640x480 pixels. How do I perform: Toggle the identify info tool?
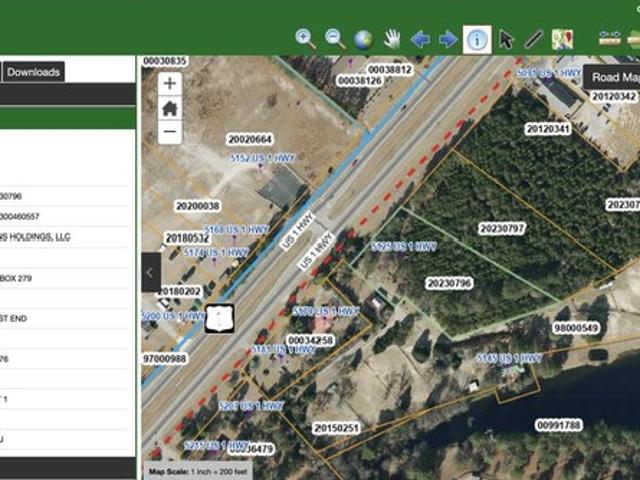point(478,39)
